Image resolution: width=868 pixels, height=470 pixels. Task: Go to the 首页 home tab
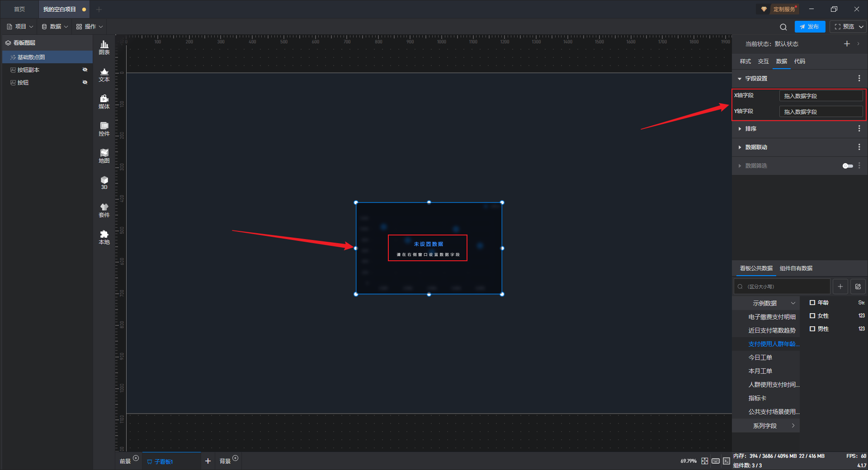pyautogui.click(x=19, y=9)
